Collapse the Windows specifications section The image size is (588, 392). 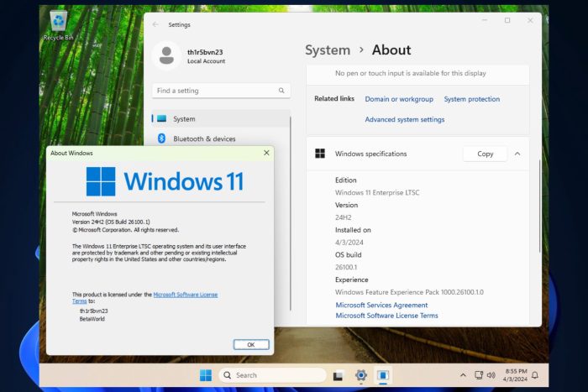click(x=517, y=154)
